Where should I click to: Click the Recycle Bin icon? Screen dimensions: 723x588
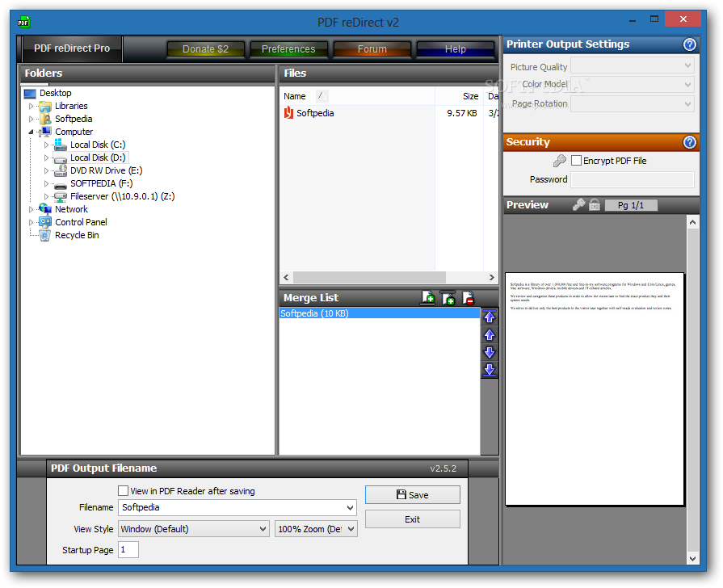(x=44, y=235)
